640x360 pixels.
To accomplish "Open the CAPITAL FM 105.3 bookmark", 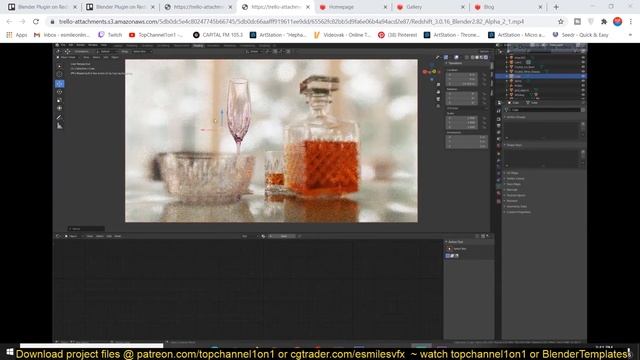I will pos(218,35).
